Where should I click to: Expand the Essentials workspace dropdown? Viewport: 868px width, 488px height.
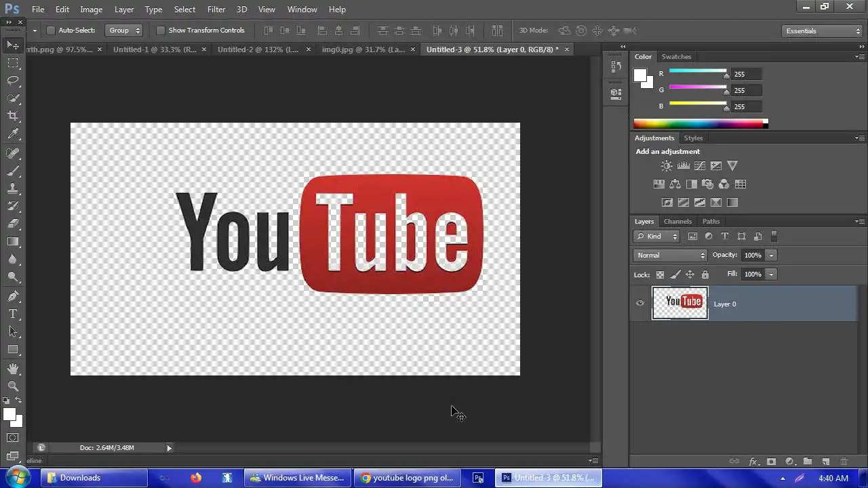click(x=822, y=31)
